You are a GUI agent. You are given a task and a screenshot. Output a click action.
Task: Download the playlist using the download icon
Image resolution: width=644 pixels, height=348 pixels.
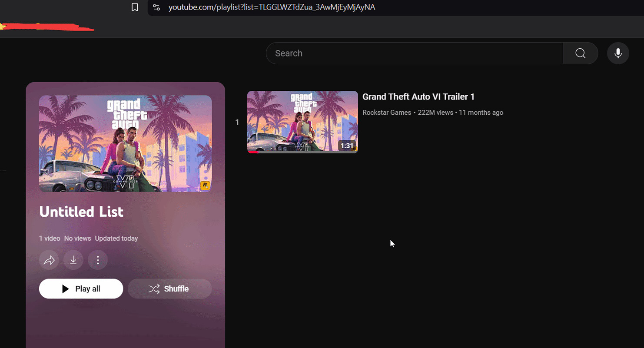pos(73,260)
